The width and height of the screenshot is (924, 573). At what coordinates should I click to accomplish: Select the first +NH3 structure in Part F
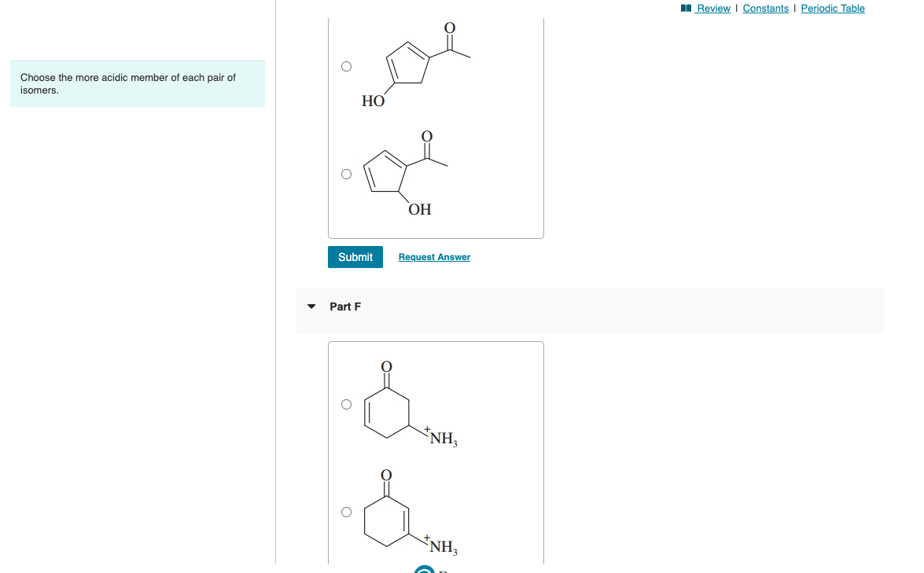(346, 402)
